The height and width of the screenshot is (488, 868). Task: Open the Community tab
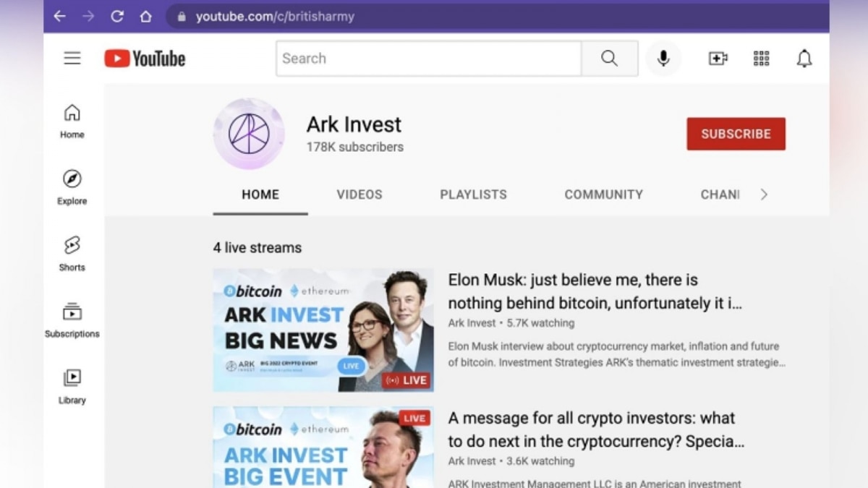pos(604,194)
